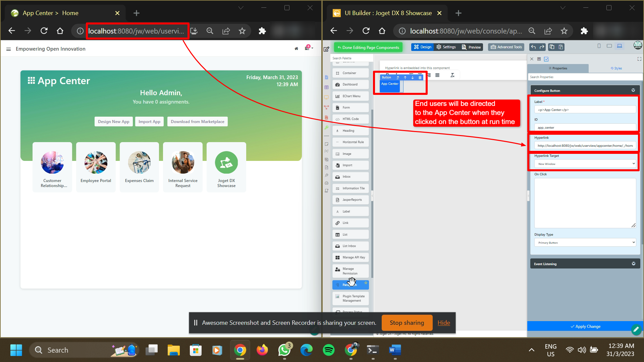The height and width of the screenshot is (362, 644).
Task: Delete the selected Button component via trash icon
Action: tap(420, 77)
